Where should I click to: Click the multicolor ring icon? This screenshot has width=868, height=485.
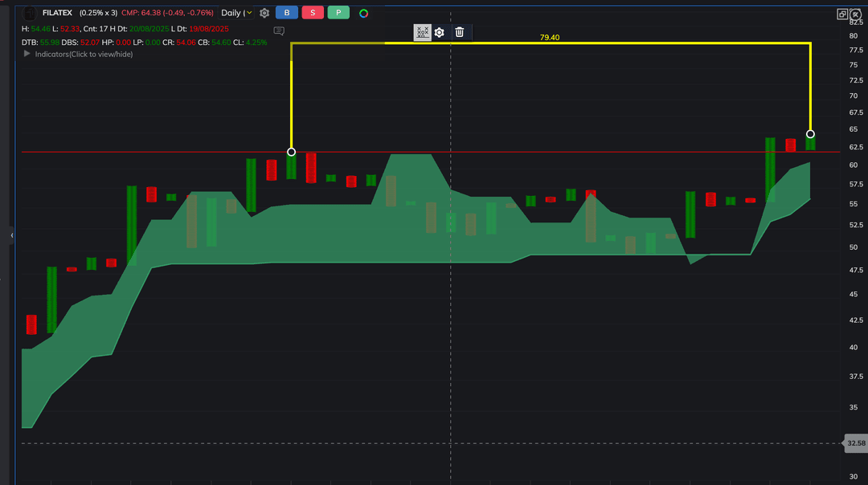pos(364,13)
